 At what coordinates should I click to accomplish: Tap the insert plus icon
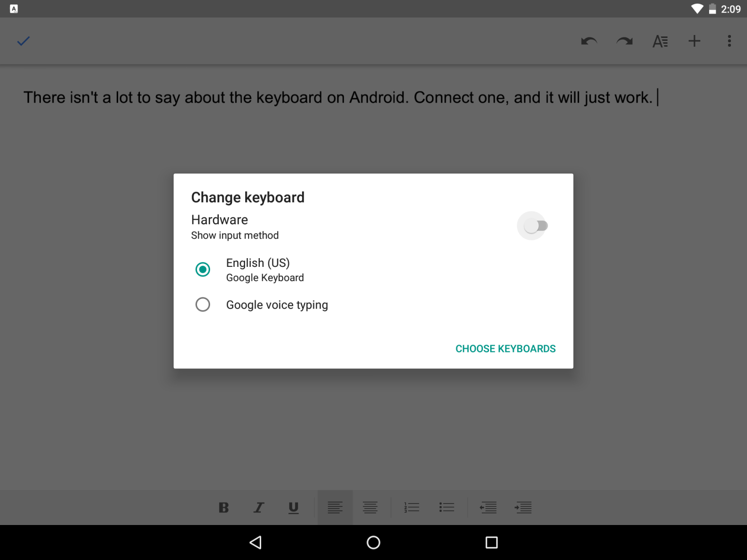(x=694, y=41)
